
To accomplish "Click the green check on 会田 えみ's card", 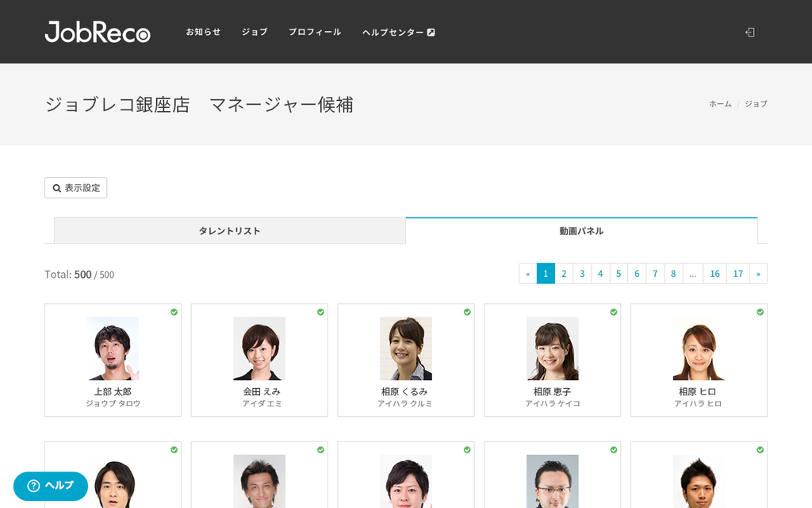I will (x=320, y=312).
